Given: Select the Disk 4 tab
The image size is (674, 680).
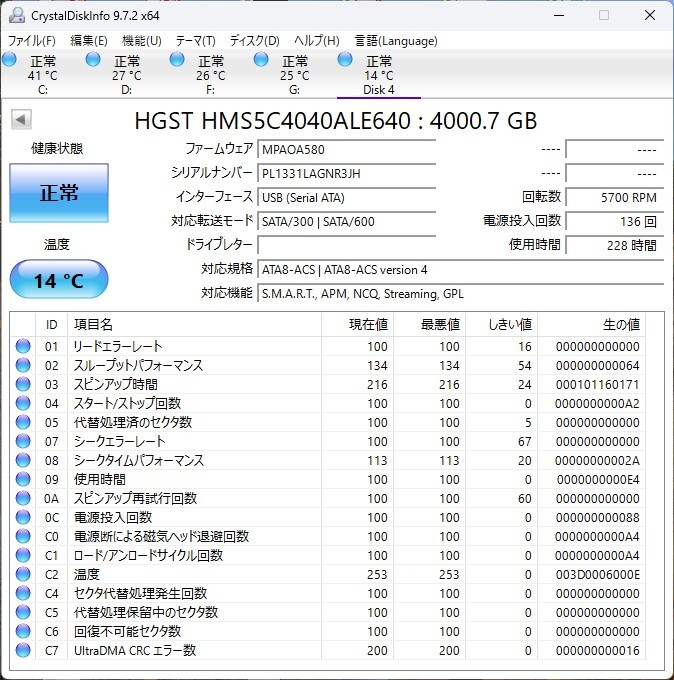Looking at the screenshot, I should tap(379, 75).
